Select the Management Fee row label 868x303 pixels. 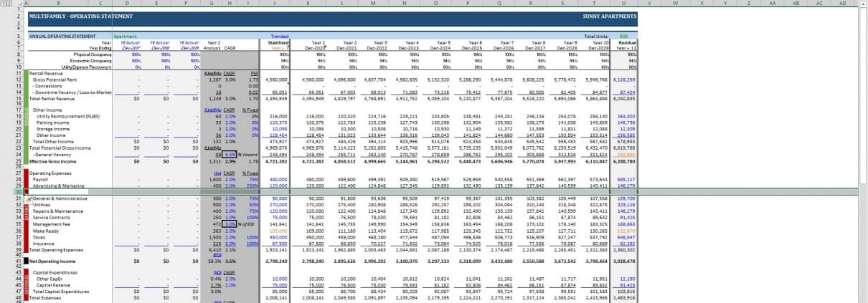point(53,223)
